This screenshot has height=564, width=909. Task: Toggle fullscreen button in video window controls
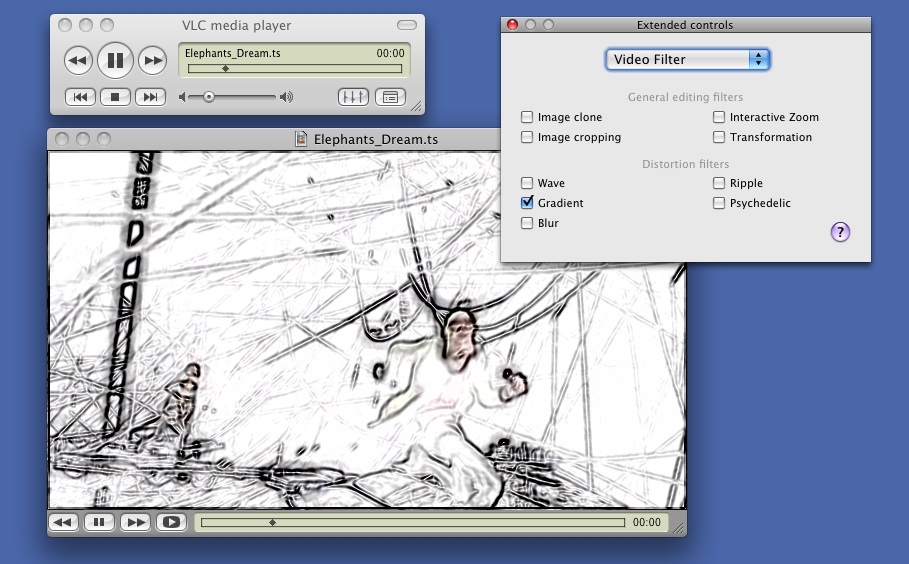click(x=171, y=522)
